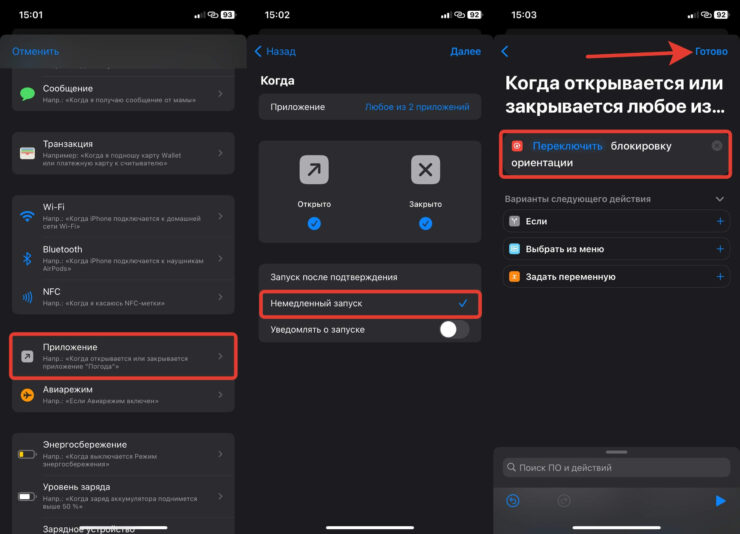Open the Приложение trigger row

[124, 357]
